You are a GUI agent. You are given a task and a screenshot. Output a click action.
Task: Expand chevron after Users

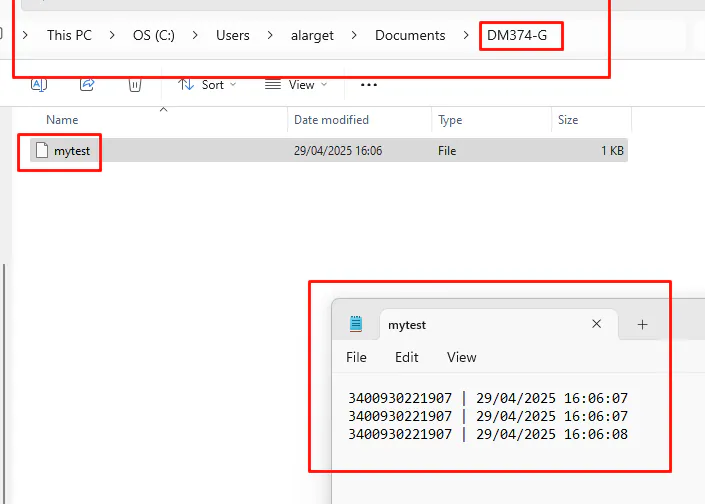click(x=270, y=35)
